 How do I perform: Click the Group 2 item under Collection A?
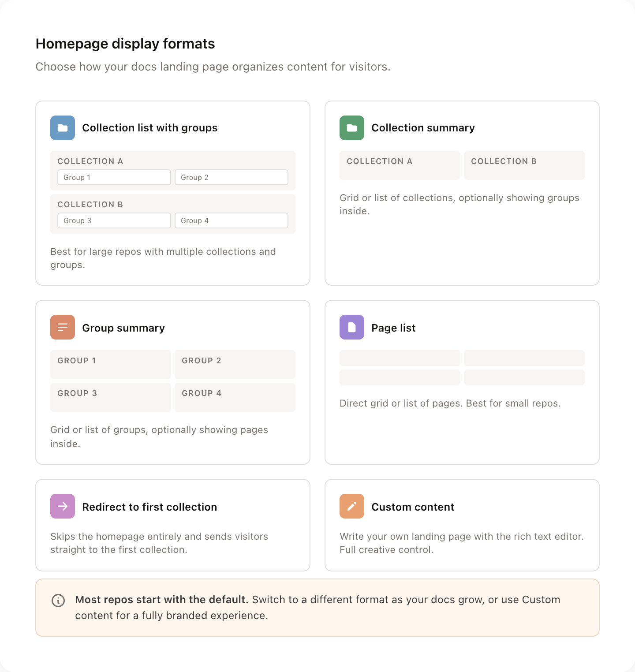(x=231, y=177)
